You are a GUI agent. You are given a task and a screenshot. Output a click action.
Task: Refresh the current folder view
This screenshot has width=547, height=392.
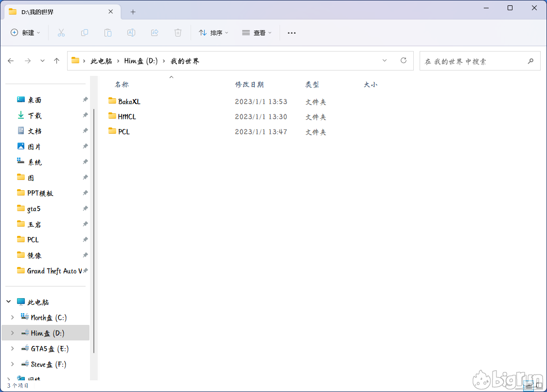(x=404, y=60)
